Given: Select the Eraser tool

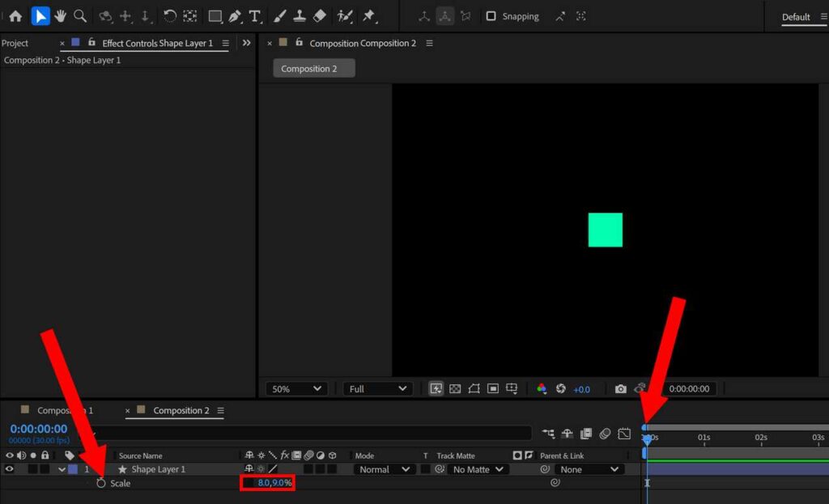Looking at the screenshot, I should pyautogui.click(x=319, y=16).
